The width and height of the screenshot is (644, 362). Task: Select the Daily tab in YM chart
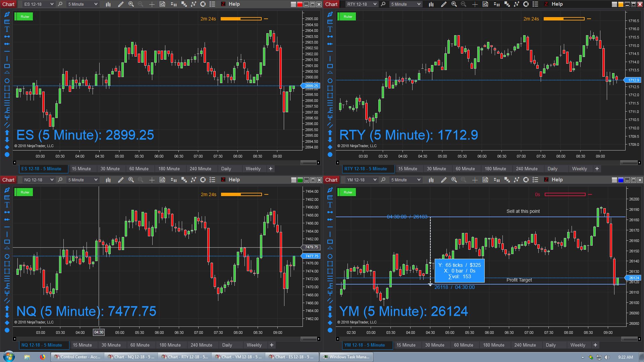[x=551, y=345]
